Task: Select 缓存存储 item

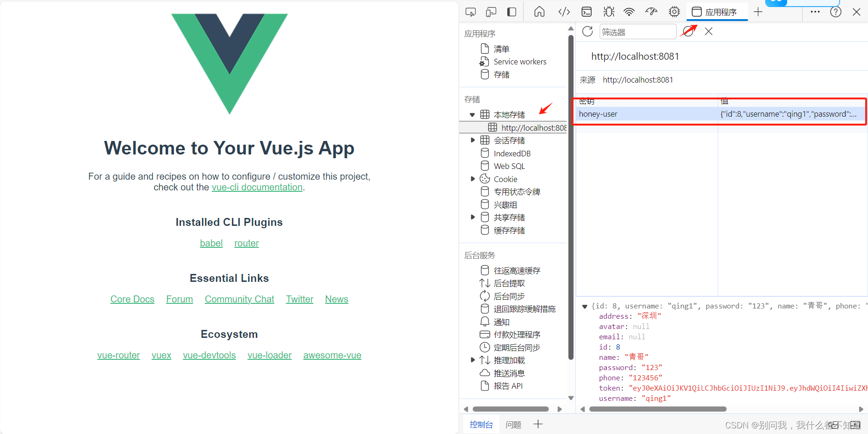Action: click(x=509, y=231)
